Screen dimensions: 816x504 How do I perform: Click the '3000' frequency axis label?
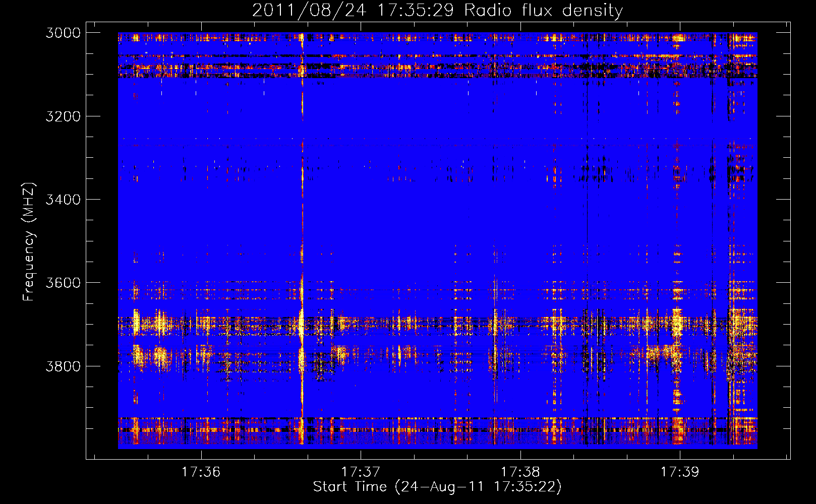[x=63, y=33]
